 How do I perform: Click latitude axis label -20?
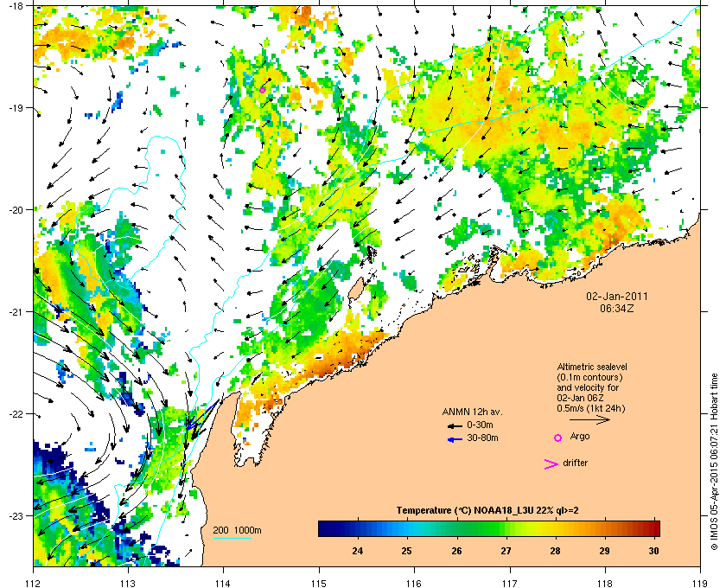click(16, 209)
